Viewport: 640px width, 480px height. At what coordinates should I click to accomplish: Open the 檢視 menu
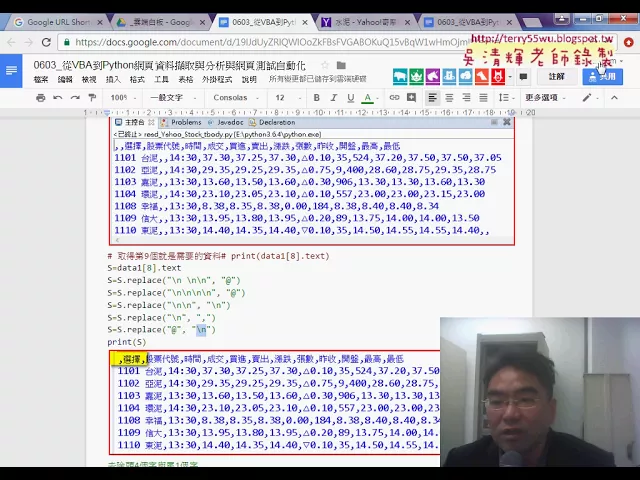pos(89,79)
